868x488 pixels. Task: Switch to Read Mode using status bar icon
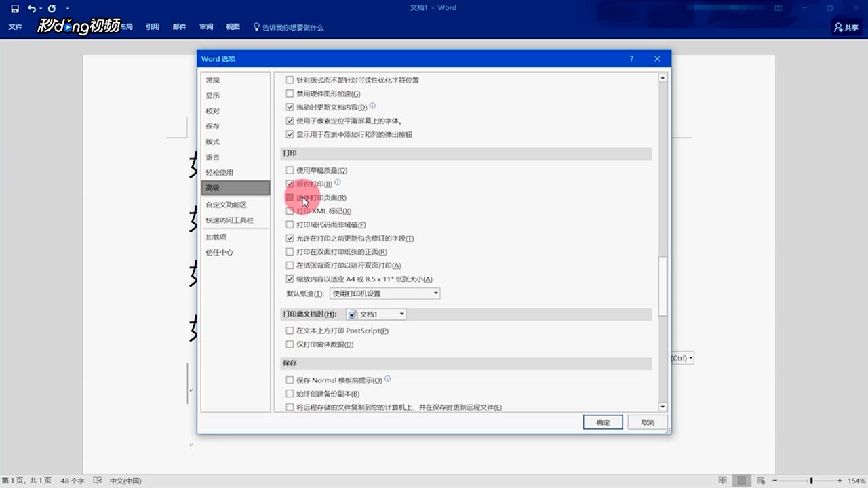[724, 479]
